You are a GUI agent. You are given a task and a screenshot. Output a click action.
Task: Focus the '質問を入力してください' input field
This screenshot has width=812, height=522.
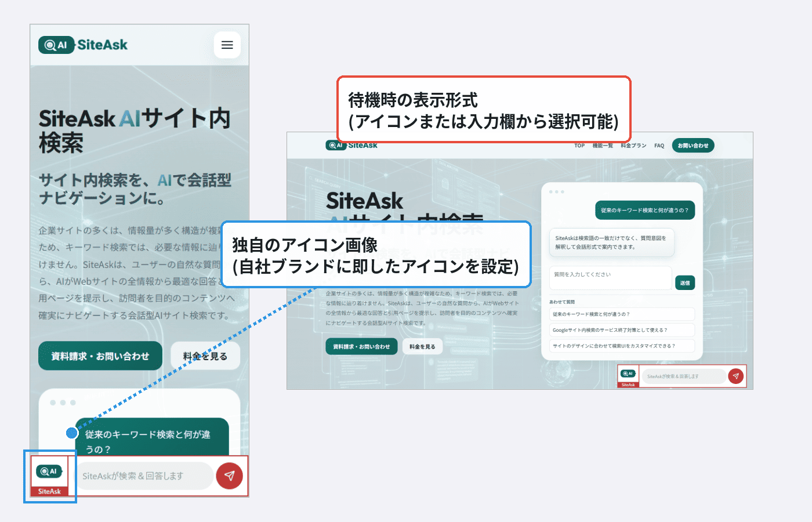coord(610,278)
